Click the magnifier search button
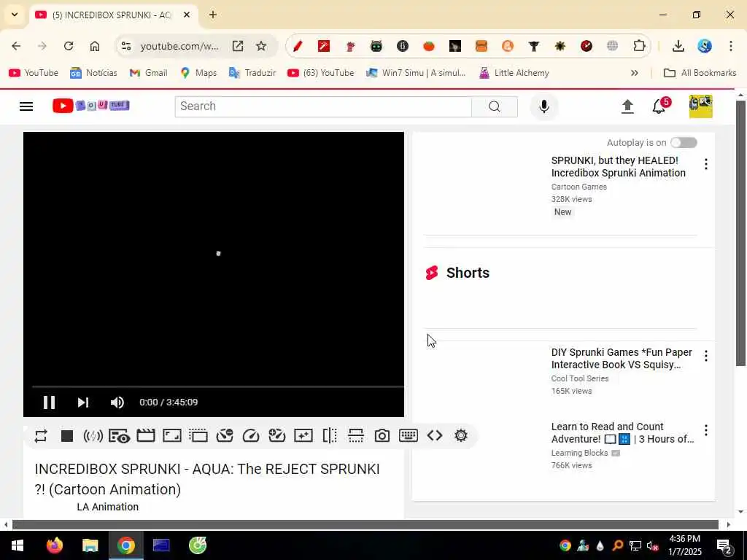This screenshot has width=747, height=560. pos(495,106)
